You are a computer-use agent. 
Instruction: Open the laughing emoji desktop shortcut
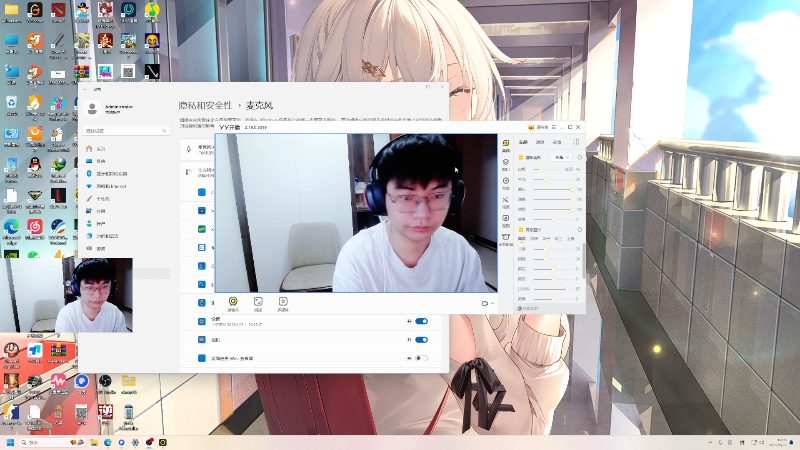[152, 43]
